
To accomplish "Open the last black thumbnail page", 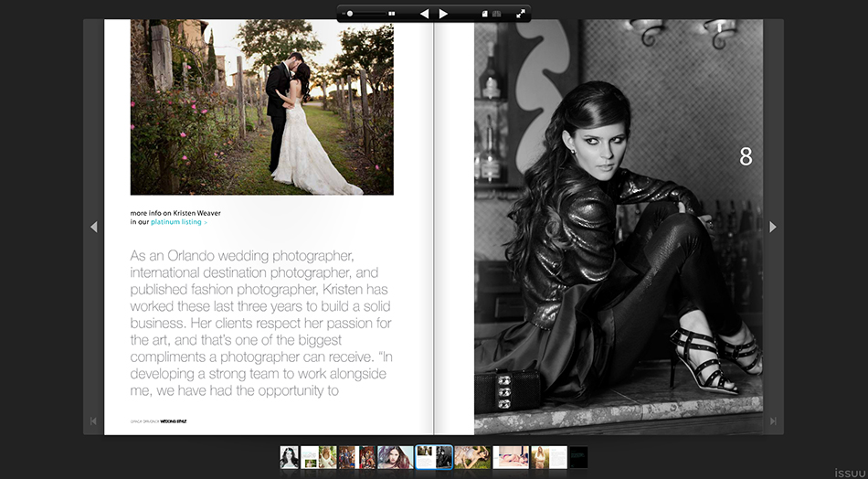I will pos(578,457).
